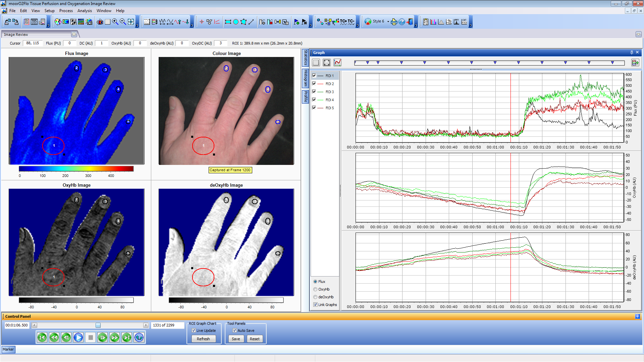Open the Histogram side tab
Viewport: 644px width, 362px height.
(x=306, y=78)
